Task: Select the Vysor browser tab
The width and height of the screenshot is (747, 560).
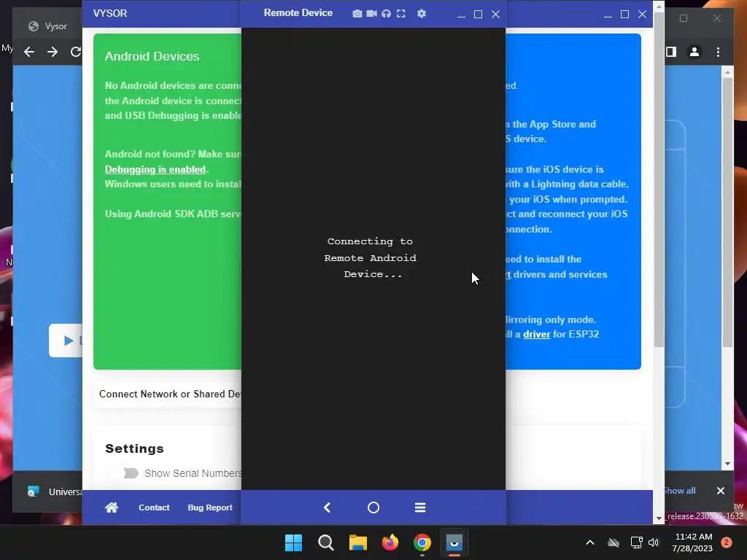Action: pos(47,26)
